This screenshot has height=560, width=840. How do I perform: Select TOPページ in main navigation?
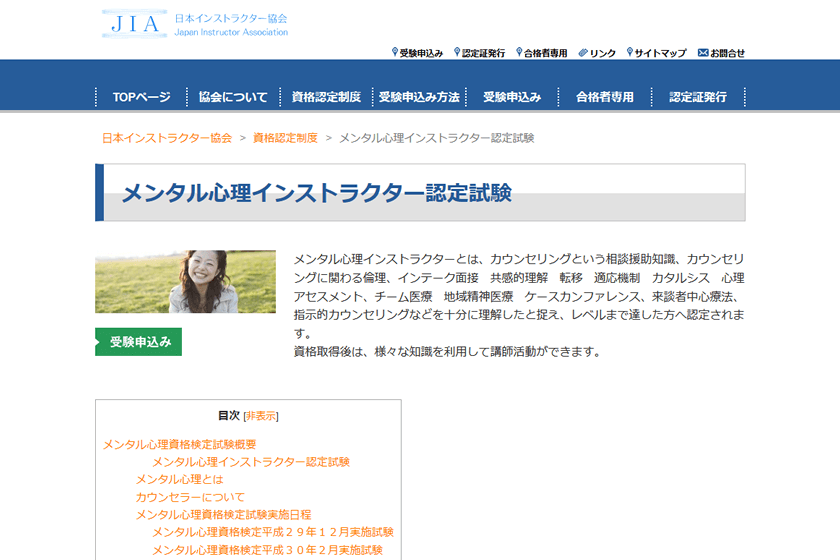141,97
